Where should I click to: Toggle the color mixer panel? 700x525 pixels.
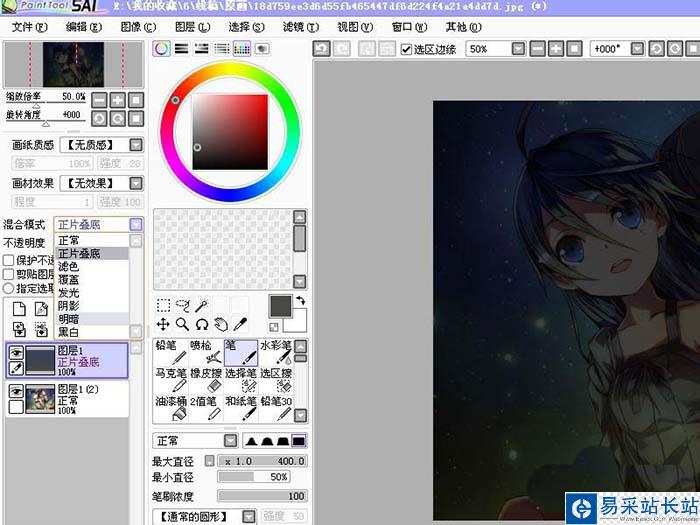click(x=221, y=48)
